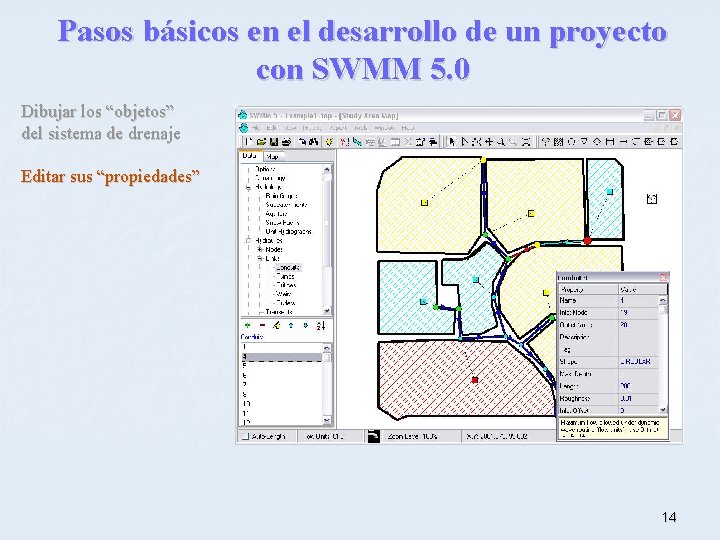
Task: Select Pumps in the data tree
Action: (285, 276)
